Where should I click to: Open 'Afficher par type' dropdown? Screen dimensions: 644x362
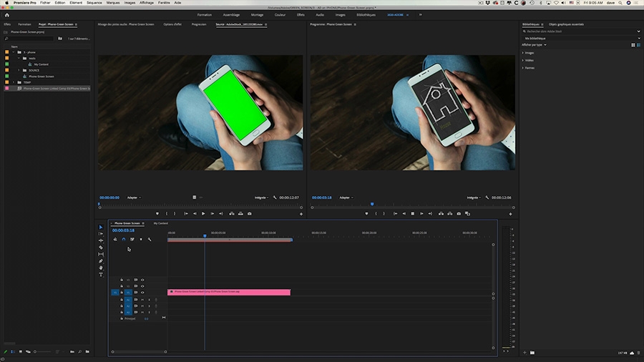tap(534, 45)
